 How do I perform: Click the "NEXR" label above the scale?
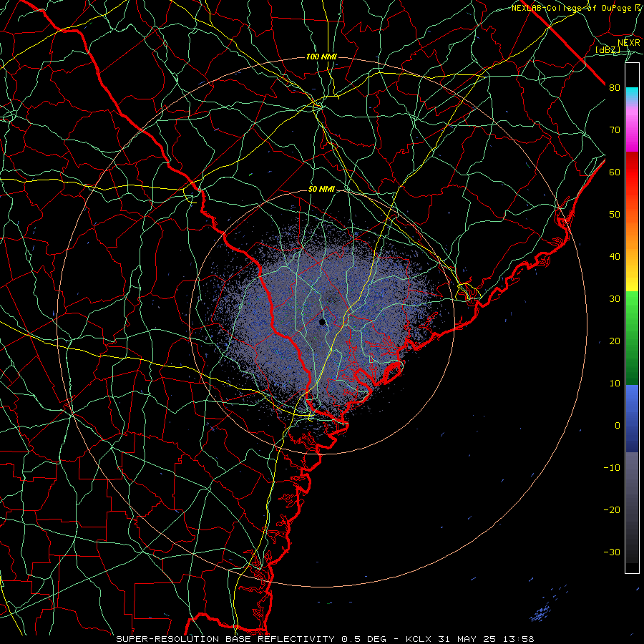[x=628, y=42]
